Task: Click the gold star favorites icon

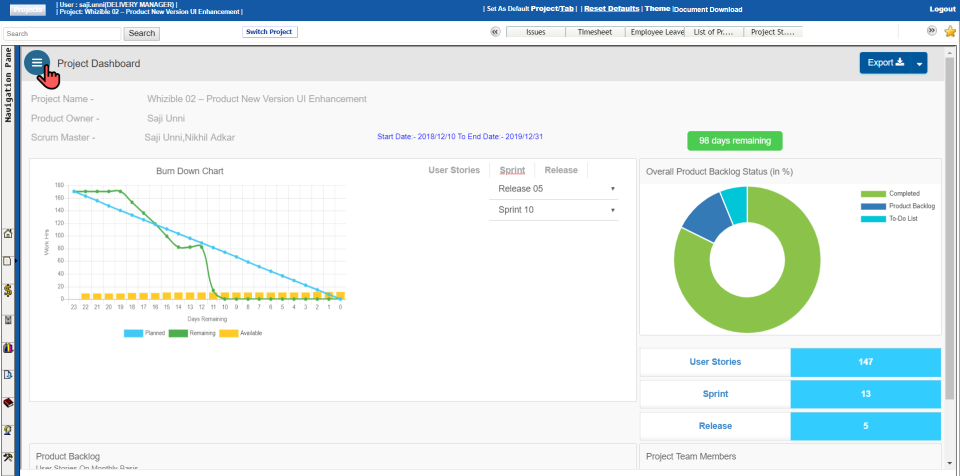Action: click(949, 31)
